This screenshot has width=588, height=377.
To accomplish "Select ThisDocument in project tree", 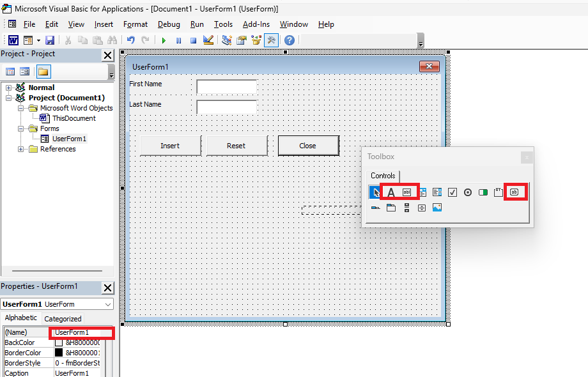I will pos(74,118).
